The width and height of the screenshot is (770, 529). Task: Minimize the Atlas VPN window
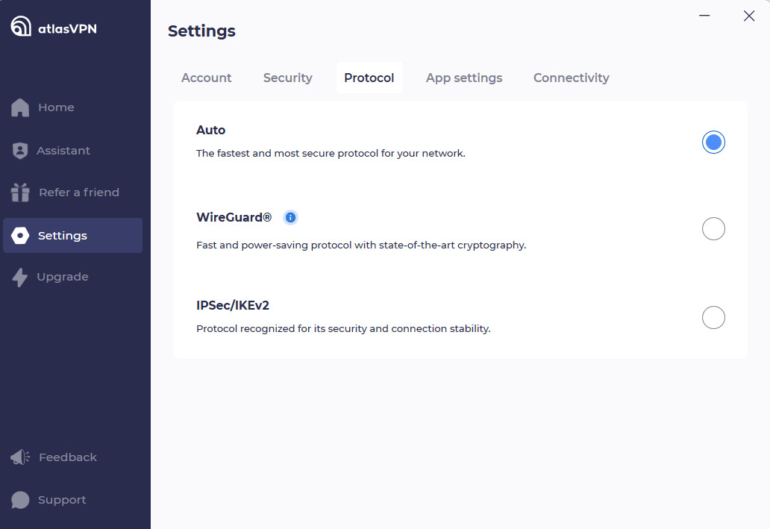704,16
